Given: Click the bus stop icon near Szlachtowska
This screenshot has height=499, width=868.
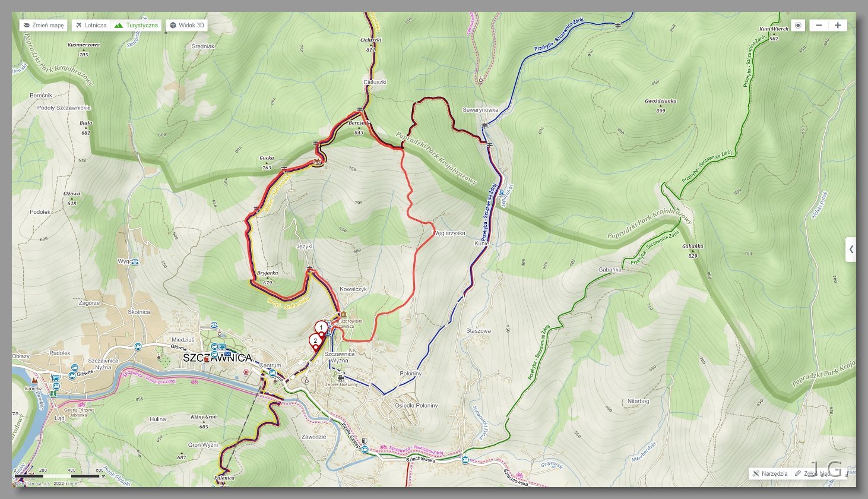Looking at the screenshot, I should coord(465,460).
